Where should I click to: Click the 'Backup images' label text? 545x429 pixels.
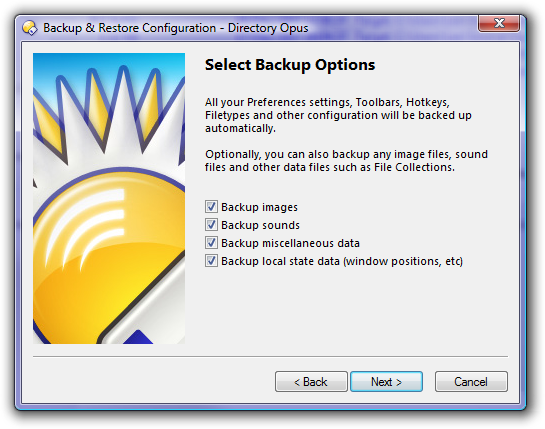(x=259, y=207)
